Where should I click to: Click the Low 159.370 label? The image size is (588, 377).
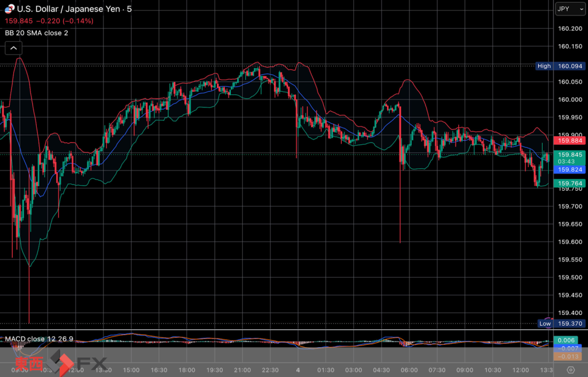pyautogui.click(x=561, y=324)
